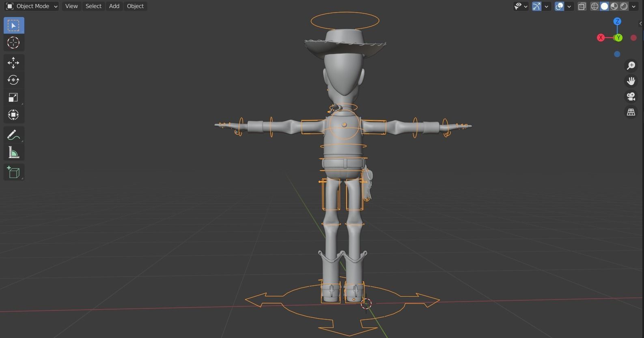Image resolution: width=644 pixels, height=338 pixels.
Task: Select the Transform tool
Action: pos(14,115)
